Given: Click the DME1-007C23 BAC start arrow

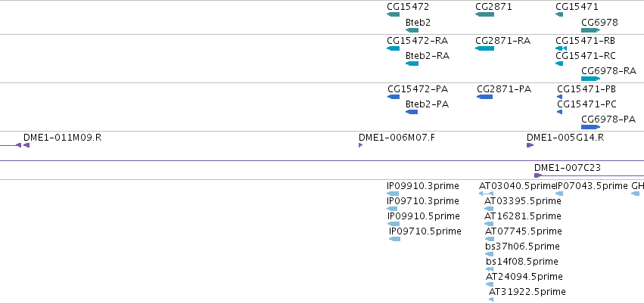Looking at the screenshot, I should (x=538, y=175).
